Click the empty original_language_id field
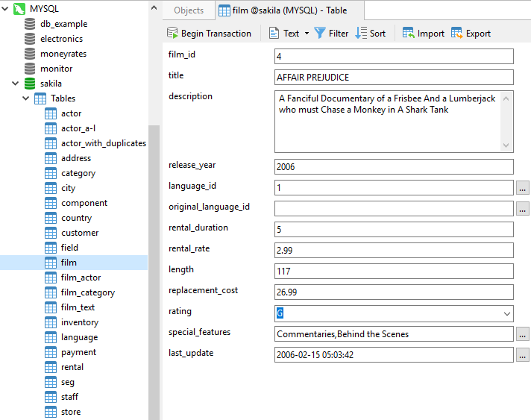The height and width of the screenshot is (420, 531). click(x=394, y=209)
